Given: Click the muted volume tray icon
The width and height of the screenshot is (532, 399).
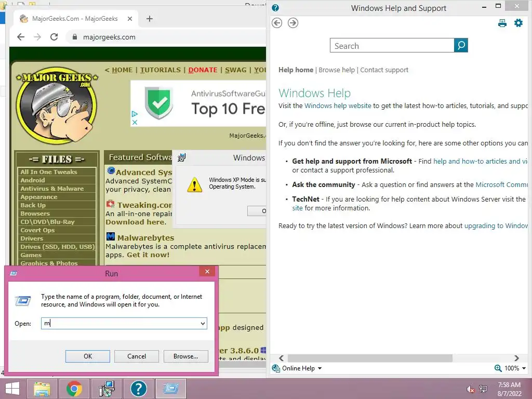Looking at the screenshot, I should [470, 389].
